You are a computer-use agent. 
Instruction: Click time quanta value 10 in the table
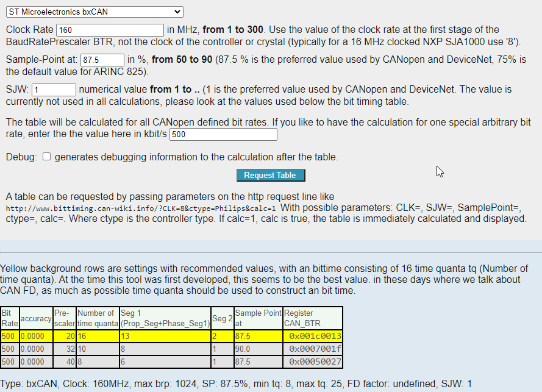[x=82, y=349]
